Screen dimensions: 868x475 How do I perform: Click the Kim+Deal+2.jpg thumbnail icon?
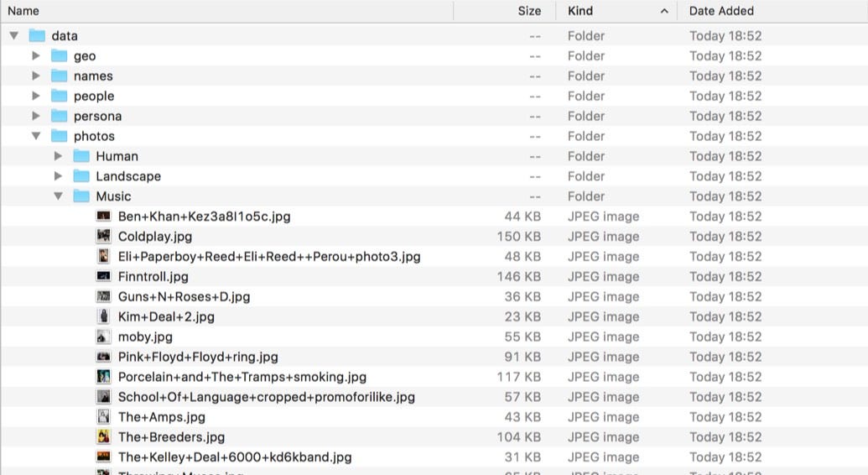click(x=103, y=316)
